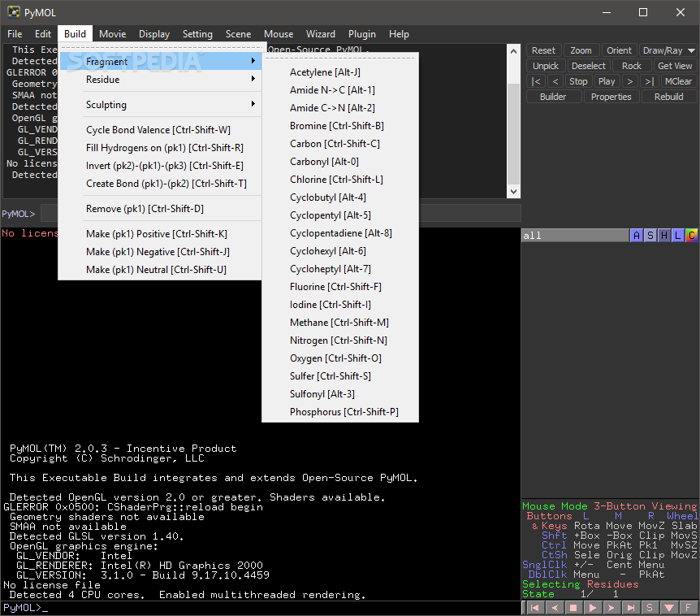Select Make (pk1) Neutral entry

tap(161, 269)
